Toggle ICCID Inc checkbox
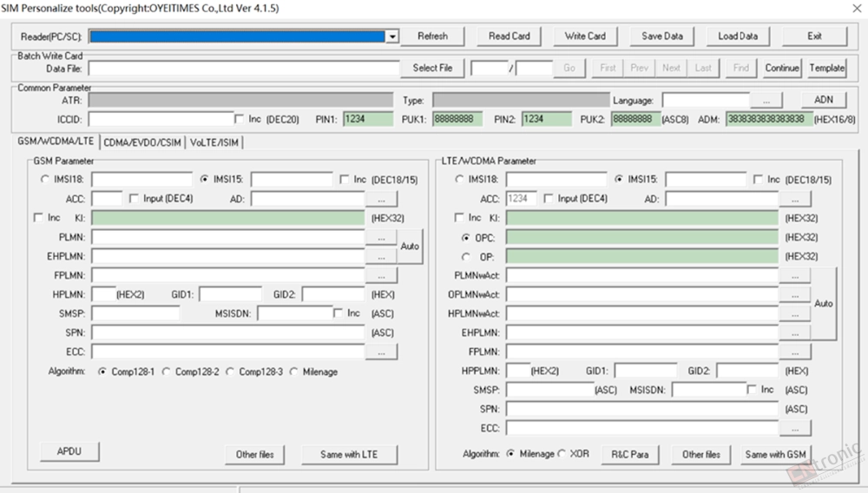 point(240,119)
